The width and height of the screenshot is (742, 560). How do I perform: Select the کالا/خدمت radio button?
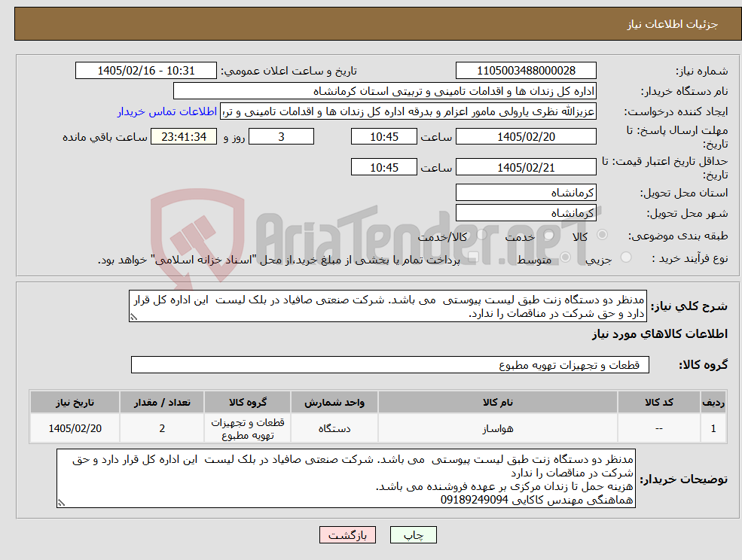point(481,235)
